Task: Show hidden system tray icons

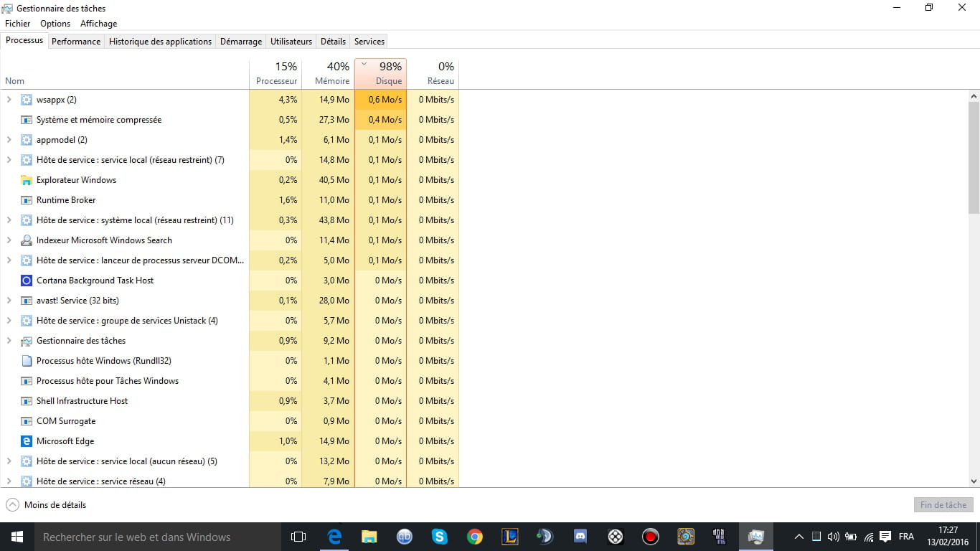Action: pyautogui.click(x=798, y=537)
